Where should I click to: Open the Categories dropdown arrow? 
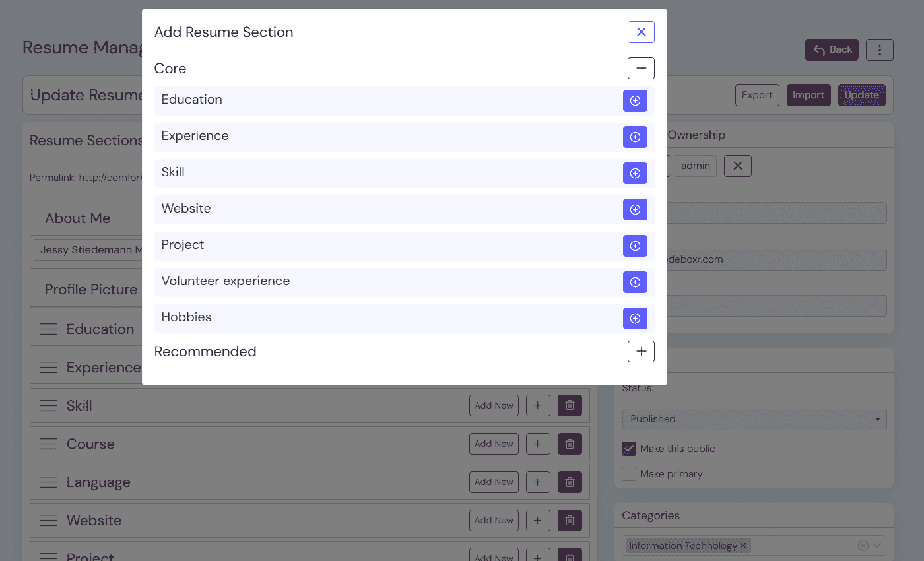click(877, 545)
